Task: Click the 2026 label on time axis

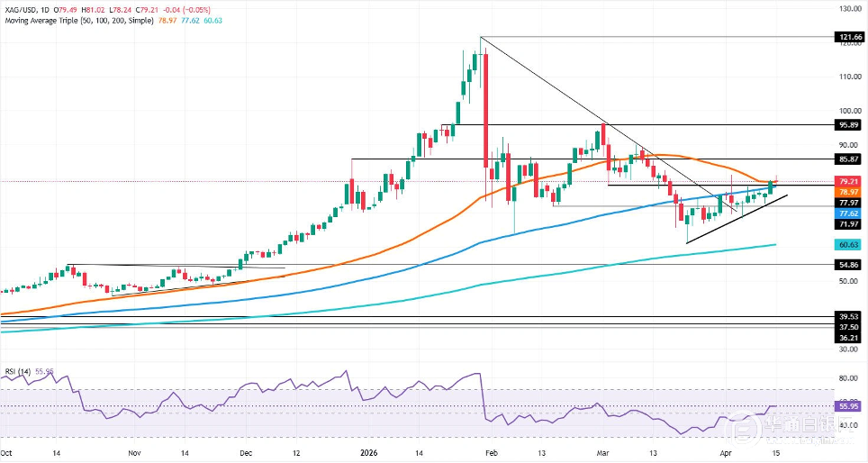Action: pyautogui.click(x=369, y=453)
